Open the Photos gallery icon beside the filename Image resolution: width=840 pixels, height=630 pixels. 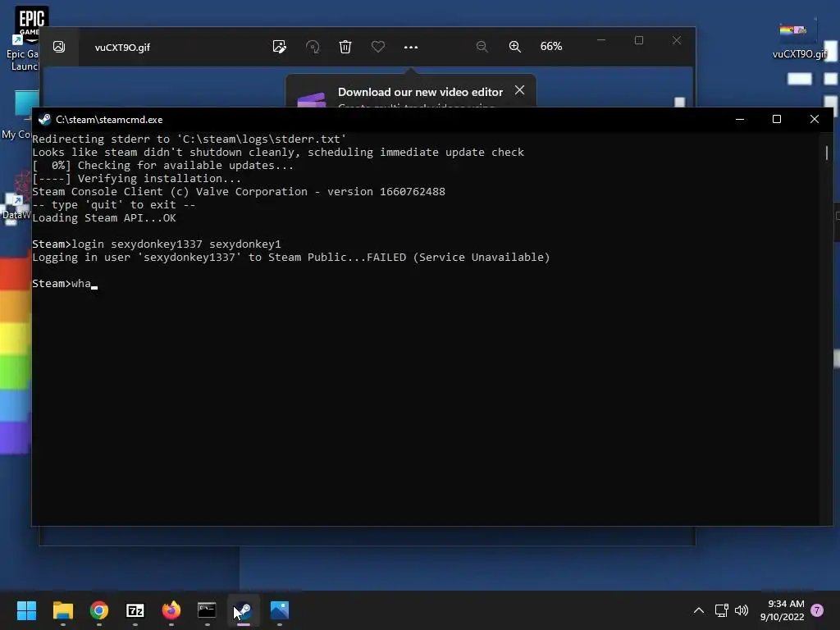pyautogui.click(x=59, y=47)
